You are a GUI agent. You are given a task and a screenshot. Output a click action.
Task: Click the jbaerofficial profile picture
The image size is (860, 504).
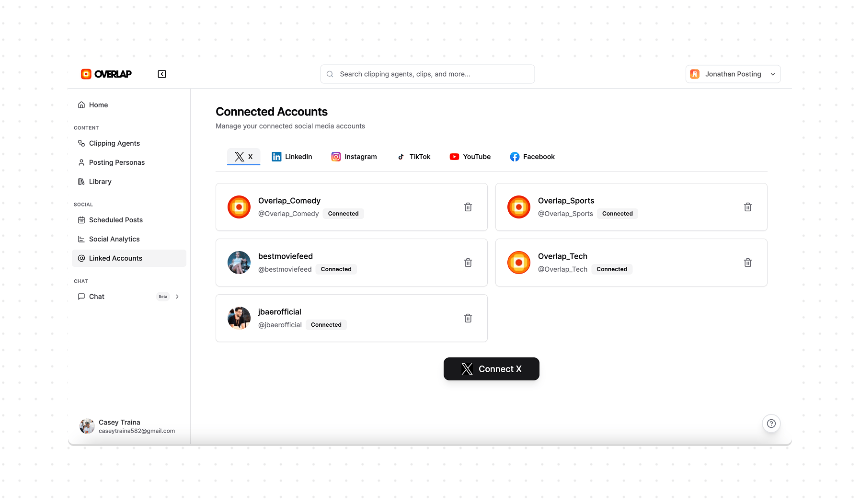pyautogui.click(x=239, y=318)
